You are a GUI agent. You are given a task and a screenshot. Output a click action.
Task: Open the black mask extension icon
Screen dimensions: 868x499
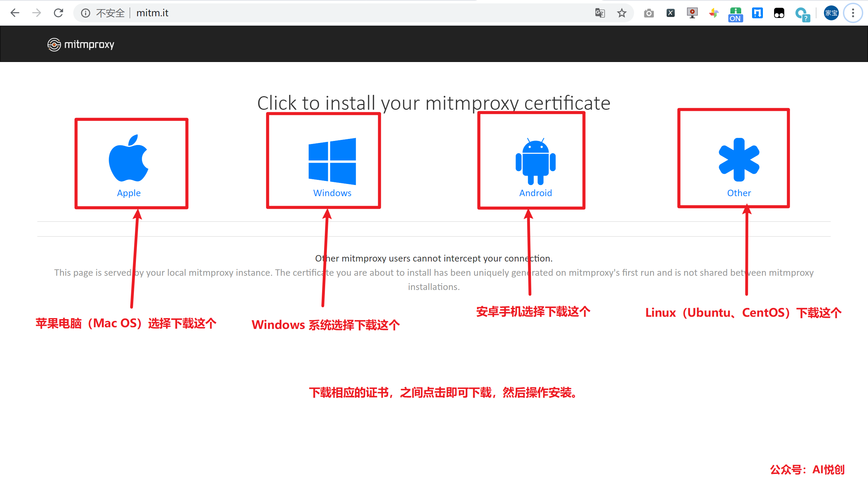click(779, 13)
